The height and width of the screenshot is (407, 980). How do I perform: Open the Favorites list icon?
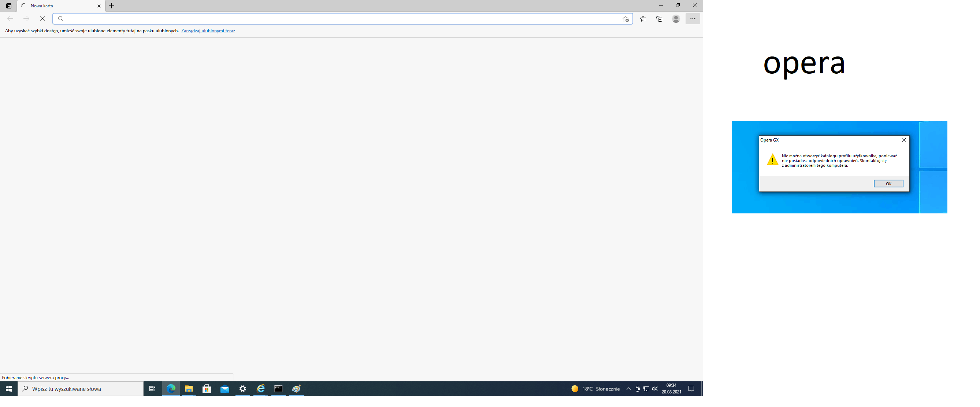point(643,19)
